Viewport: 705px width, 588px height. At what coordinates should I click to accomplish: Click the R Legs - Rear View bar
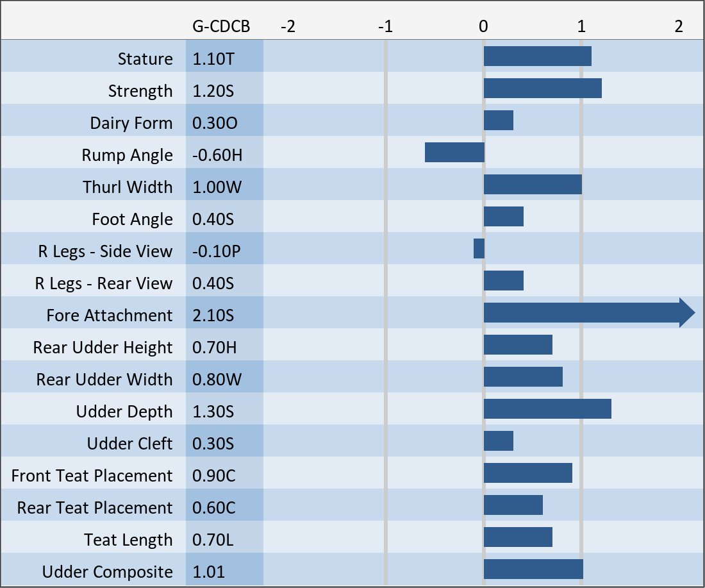[504, 281]
